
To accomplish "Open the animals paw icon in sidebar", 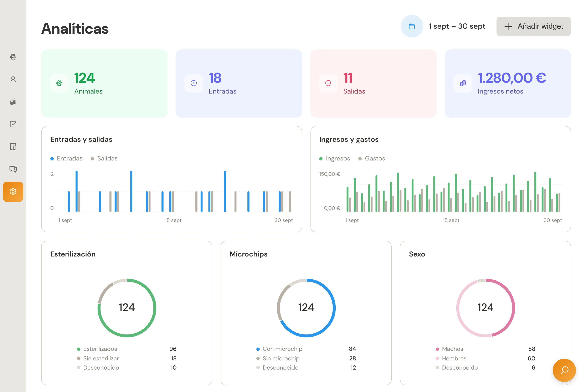I will (x=13, y=57).
